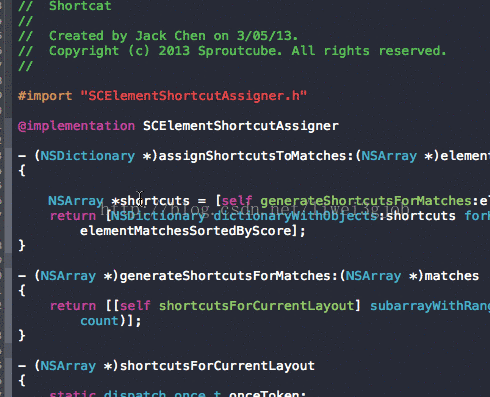Click the #import directive keyword
490x397 pixels.
(x=45, y=96)
